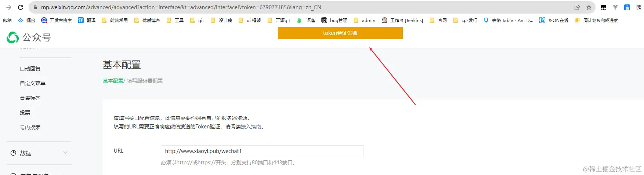Viewport: 644px width, 175px height.
Task: Open the 开发者搜索 bookmark
Action: (57, 21)
